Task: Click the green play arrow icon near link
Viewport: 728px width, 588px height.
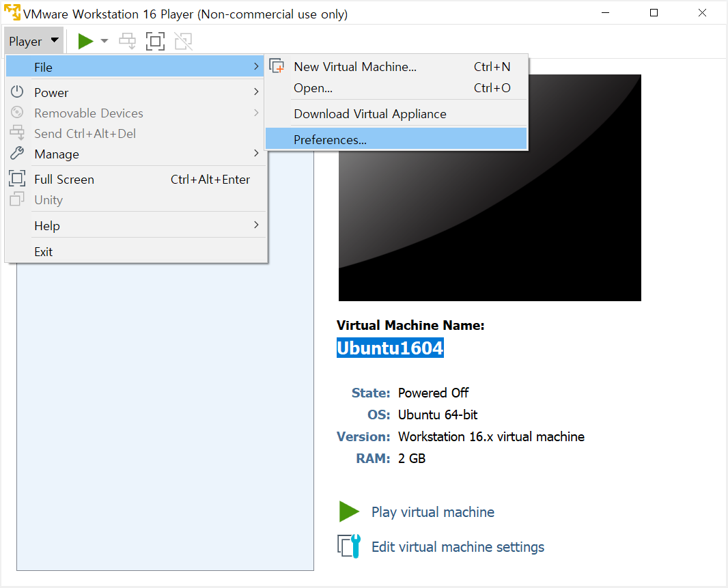Action: [349, 512]
